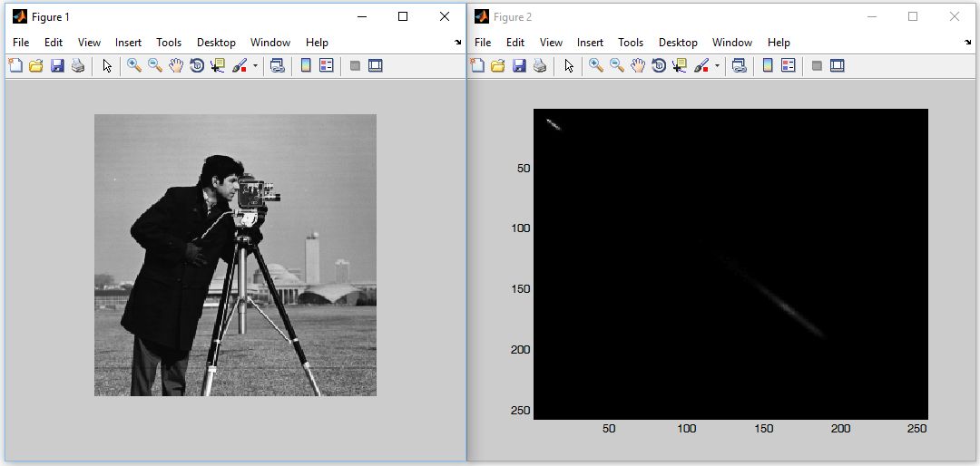
Task: Toggle Edit Plot arrow in Figure 2 toolbar
Action: pos(569,65)
